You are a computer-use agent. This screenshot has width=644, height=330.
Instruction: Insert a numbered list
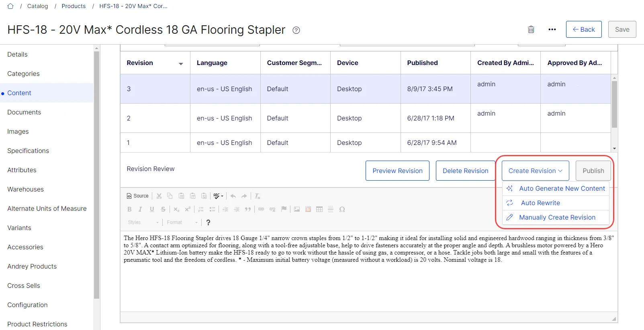[201, 209]
